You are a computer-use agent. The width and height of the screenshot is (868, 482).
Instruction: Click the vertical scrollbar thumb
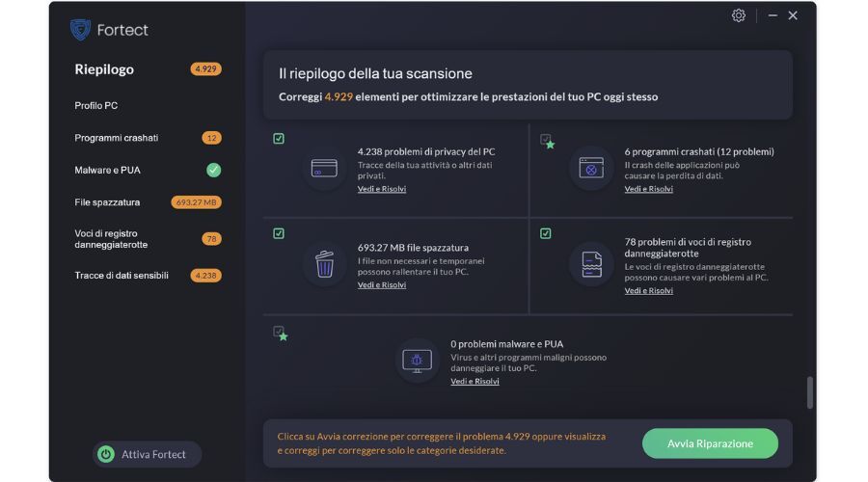[x=809, y=392]
